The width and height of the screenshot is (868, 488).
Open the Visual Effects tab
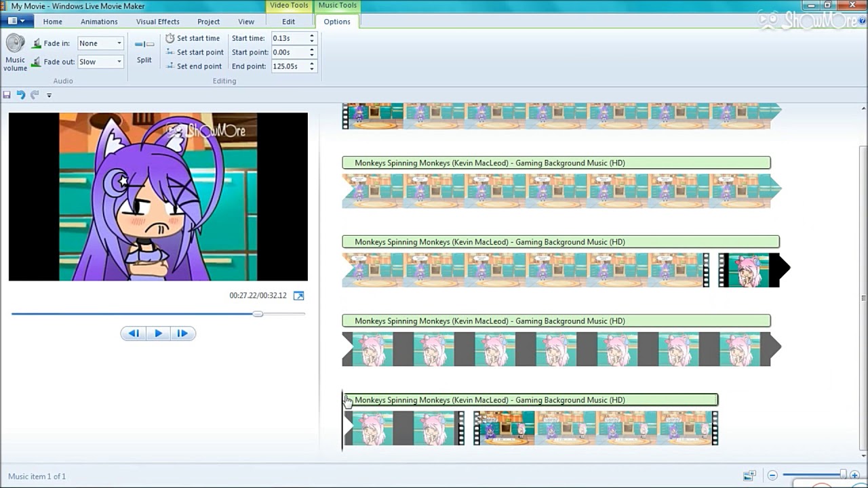click(x=157, y=22)
